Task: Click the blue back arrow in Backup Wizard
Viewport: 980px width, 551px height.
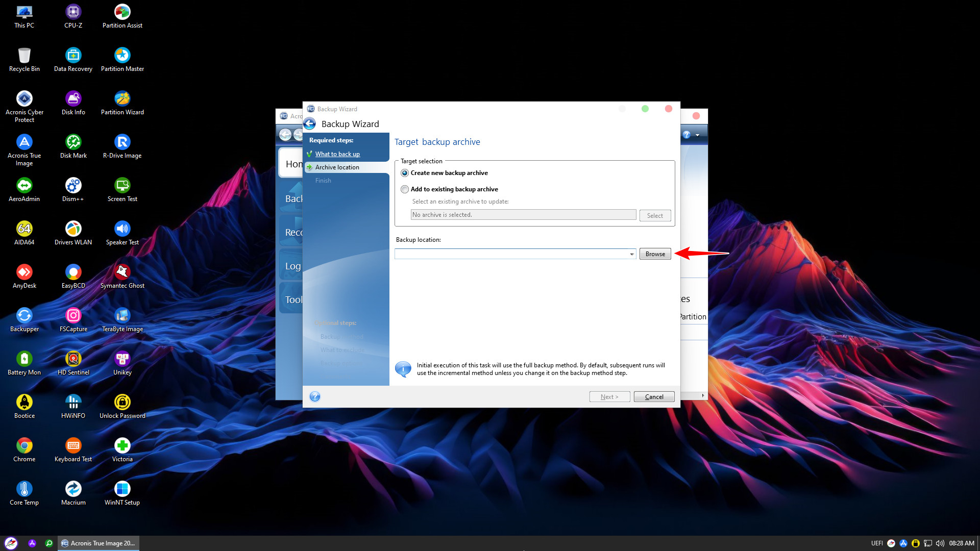Action: pyautogui.click(x=310, y=124)
